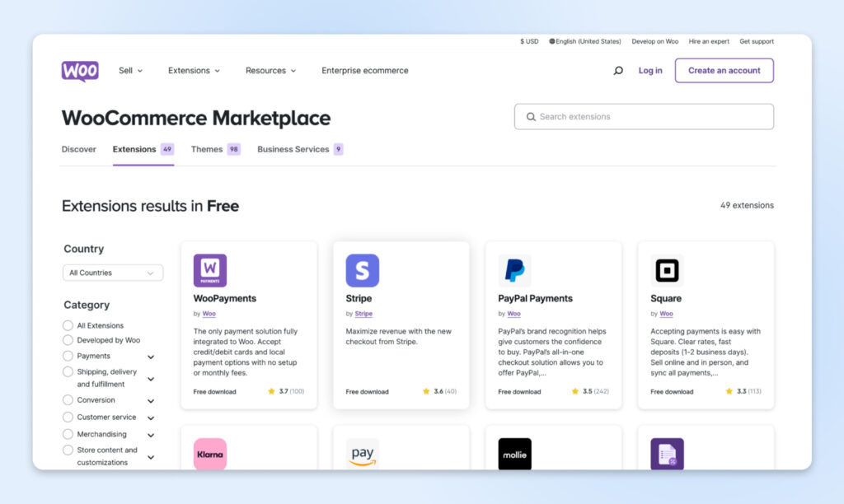Switch to the Themes tab
This screenshot has width=844, height=504.
207,149
